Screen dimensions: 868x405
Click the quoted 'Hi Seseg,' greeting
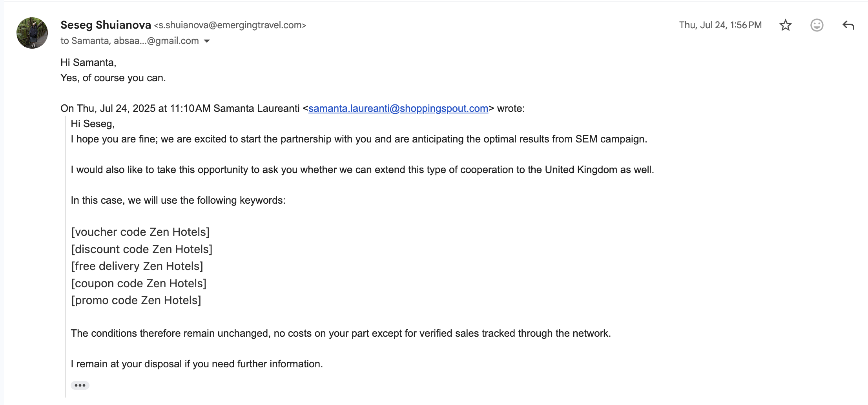pos(93,124)
